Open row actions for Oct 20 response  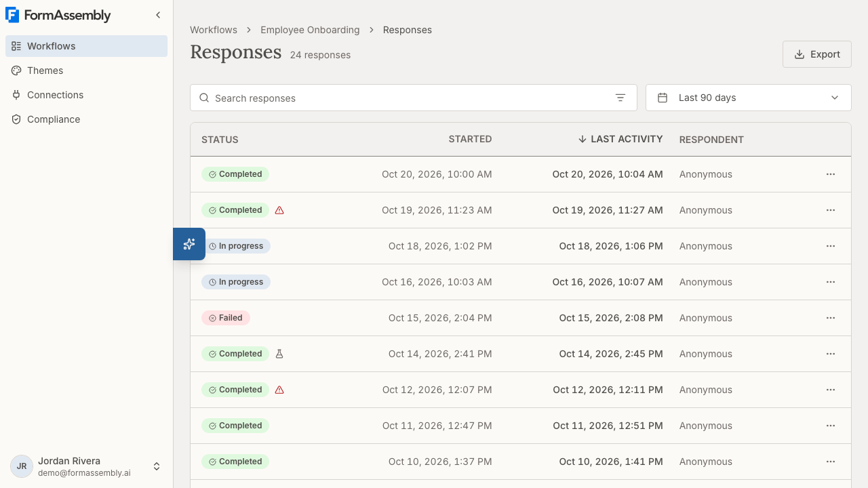tap(831, 174)
